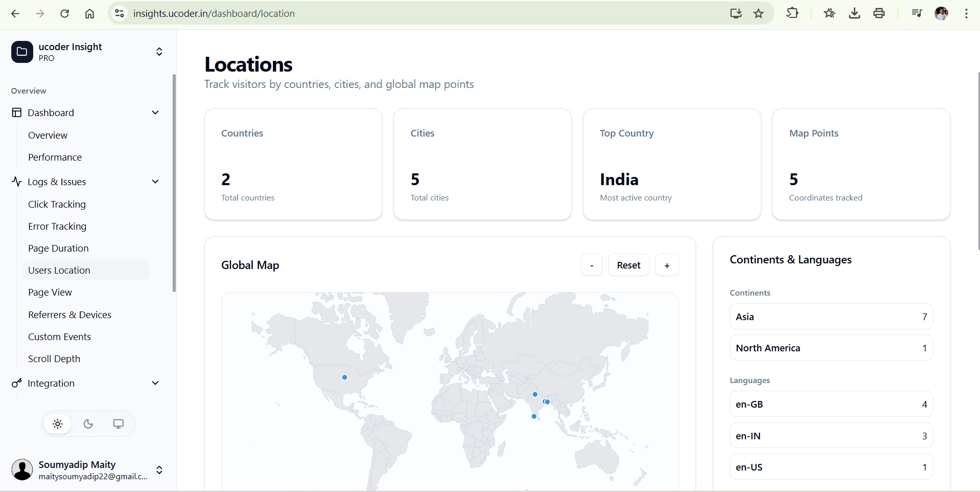Bookmark this page with the star icon

tap(759, 14)
